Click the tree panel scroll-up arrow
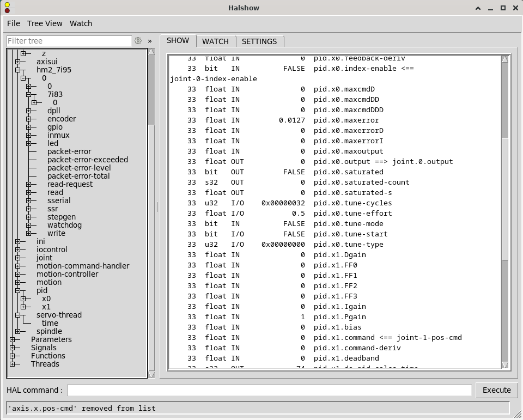Image resolution: width=523 pixels, height=420 pixels. tap(151, 52)
